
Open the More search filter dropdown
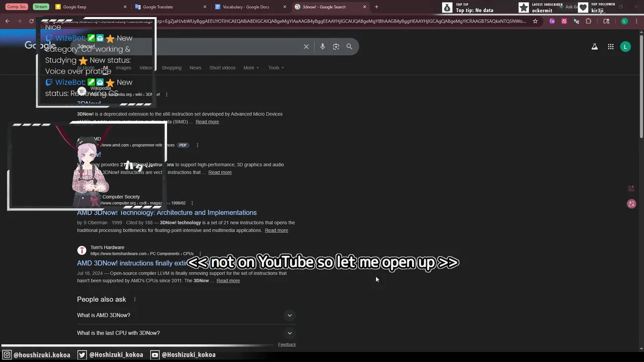coord(251,67)
